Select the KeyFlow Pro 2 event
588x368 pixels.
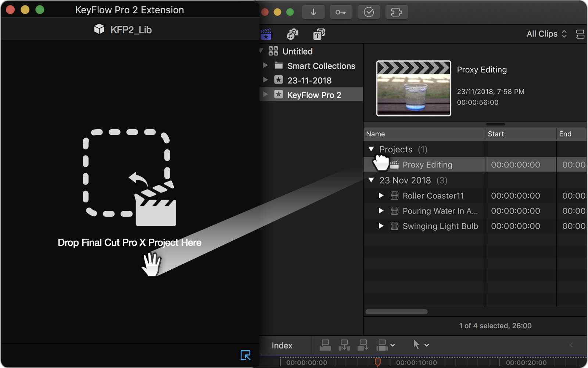click(x=311, y=95)
